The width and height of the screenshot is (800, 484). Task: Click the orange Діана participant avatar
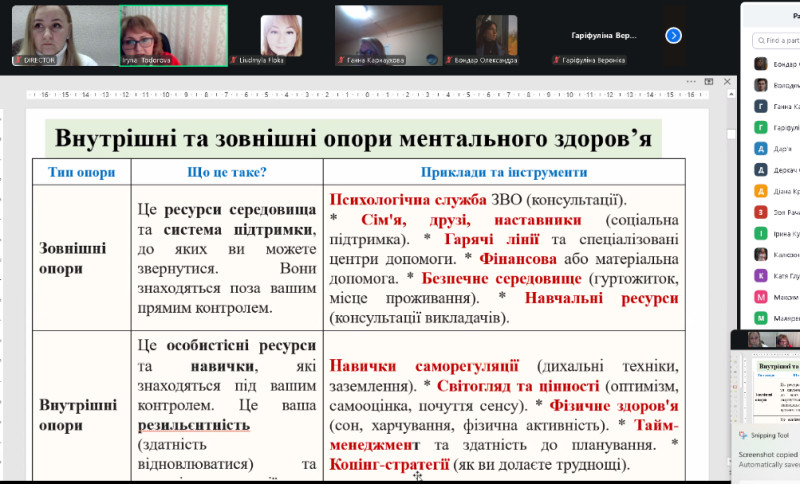pyautogui.click(x=761, y=190)
